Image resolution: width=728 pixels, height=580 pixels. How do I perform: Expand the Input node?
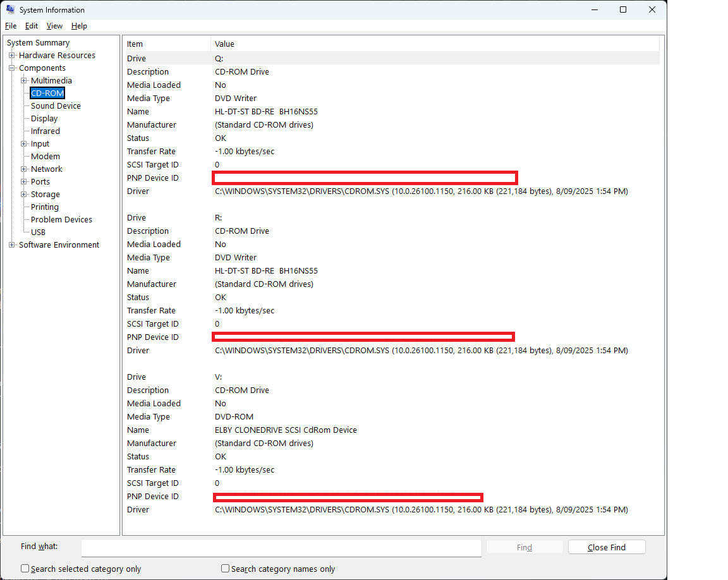coord(23,144)
